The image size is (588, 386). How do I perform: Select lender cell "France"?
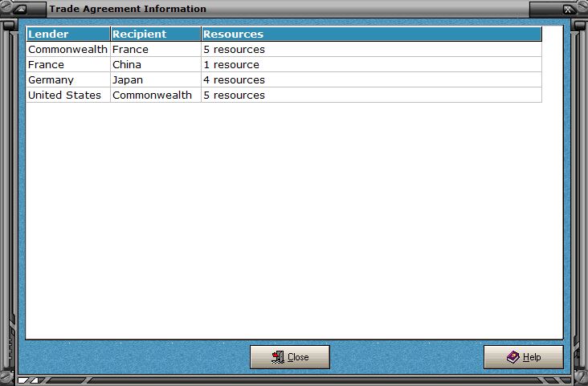point(68,65)
